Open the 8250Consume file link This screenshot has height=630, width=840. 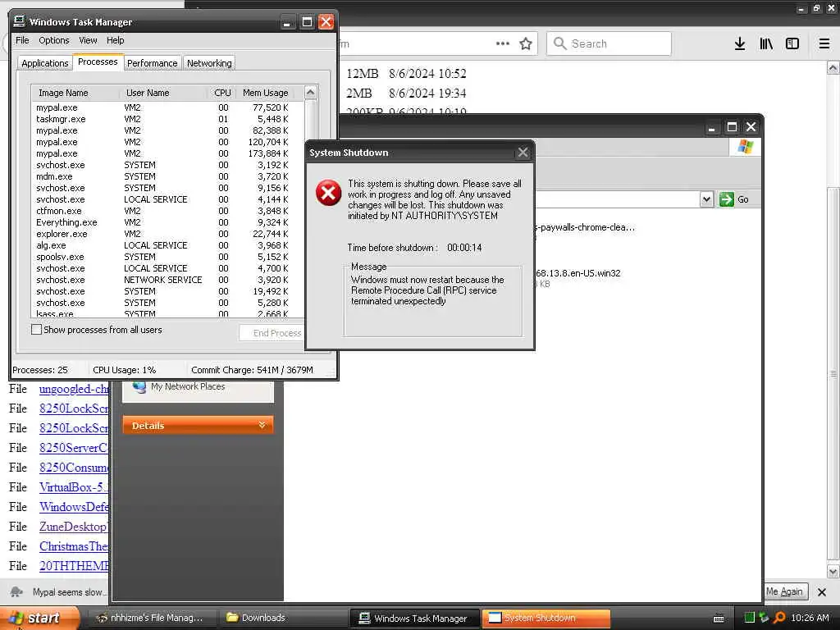tap(73, 468)
